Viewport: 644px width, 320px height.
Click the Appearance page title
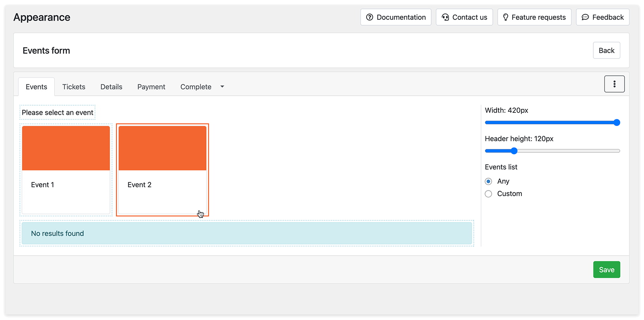point(42,17)
